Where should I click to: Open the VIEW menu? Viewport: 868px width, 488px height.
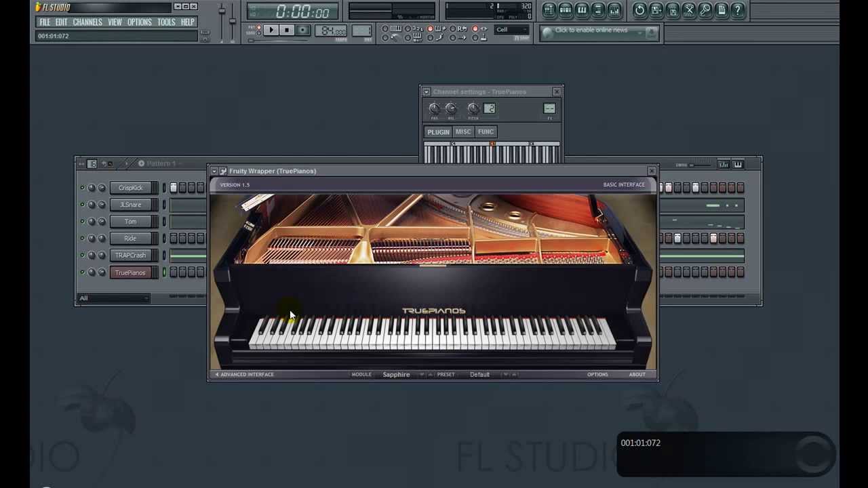pos(115,22)
